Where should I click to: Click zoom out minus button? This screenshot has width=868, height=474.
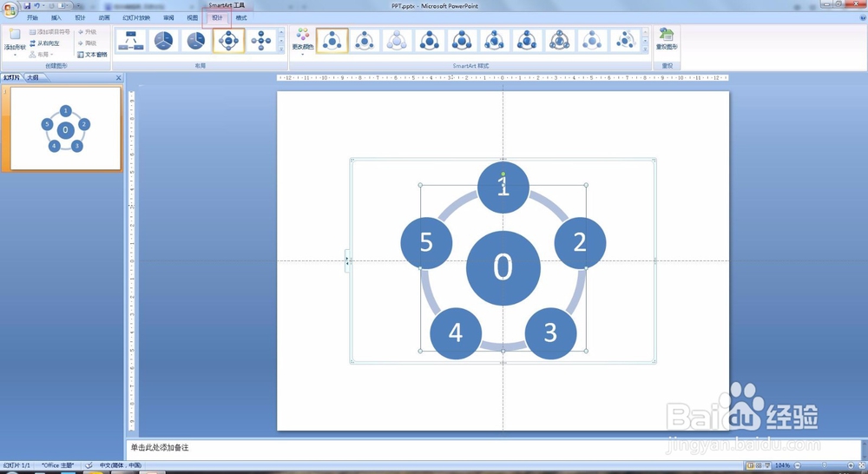pyautogui.click(x=797, y=465)
